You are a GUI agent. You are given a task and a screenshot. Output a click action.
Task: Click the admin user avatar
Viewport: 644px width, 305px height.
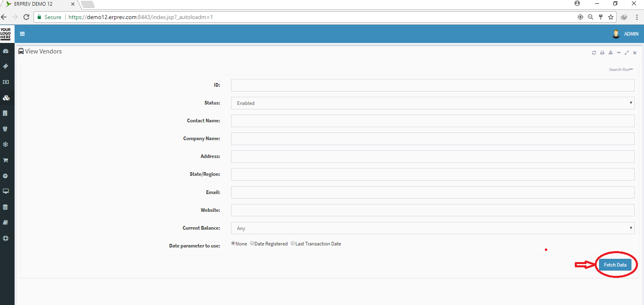click(616, 34)
